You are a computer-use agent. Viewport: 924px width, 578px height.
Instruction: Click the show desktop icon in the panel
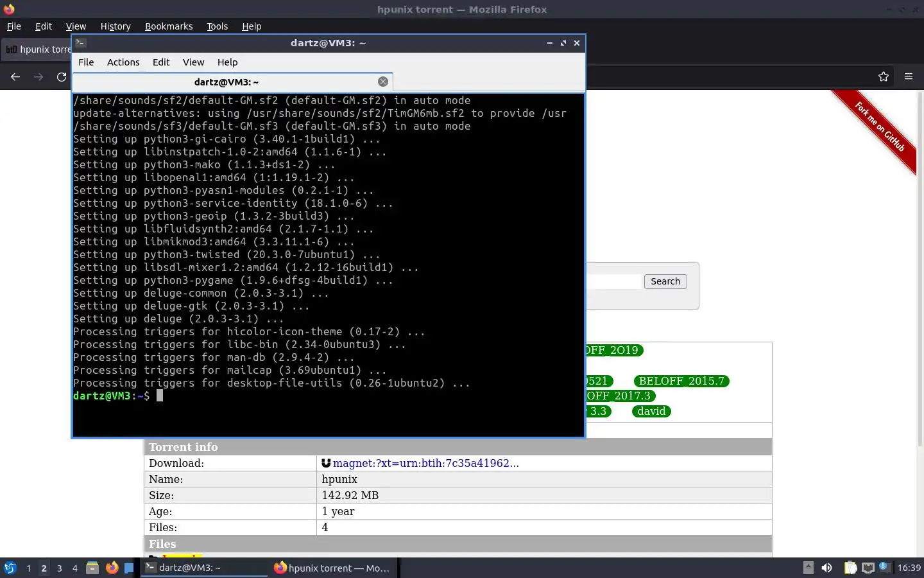tap(129, 568)
